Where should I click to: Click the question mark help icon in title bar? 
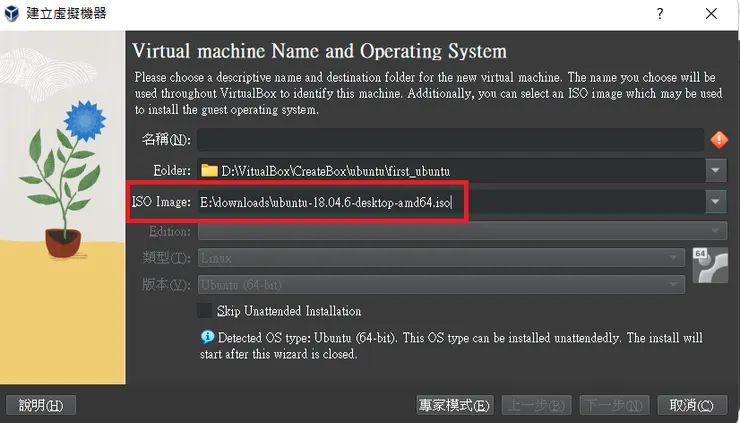click(660, 14)
